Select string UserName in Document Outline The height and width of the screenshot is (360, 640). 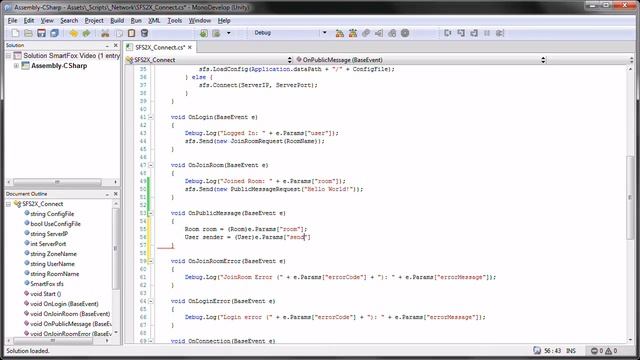[52, 264]
